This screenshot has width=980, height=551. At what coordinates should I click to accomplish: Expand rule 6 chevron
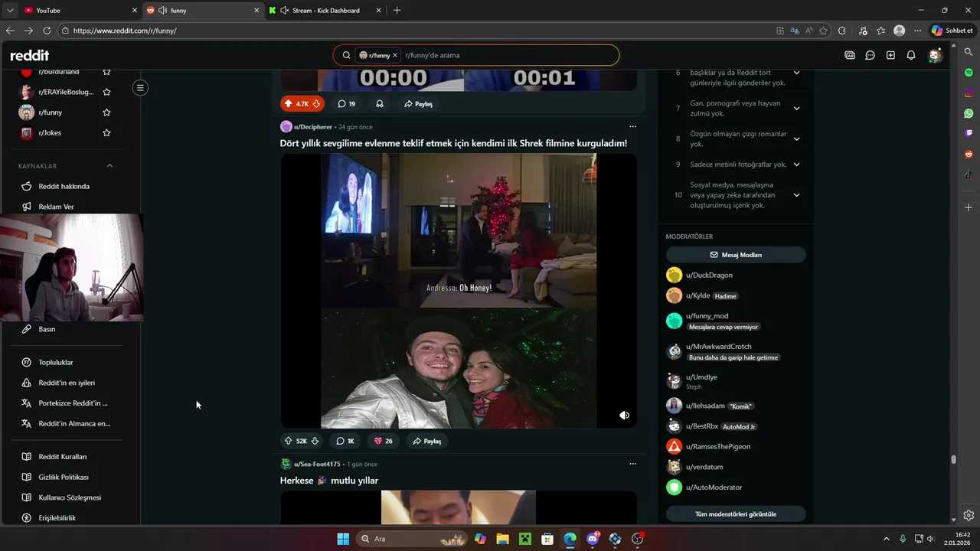tap(796, 73)
